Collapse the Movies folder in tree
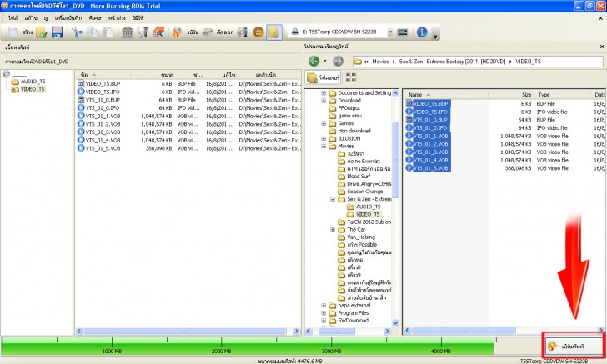607x364 pixels. 324,146
